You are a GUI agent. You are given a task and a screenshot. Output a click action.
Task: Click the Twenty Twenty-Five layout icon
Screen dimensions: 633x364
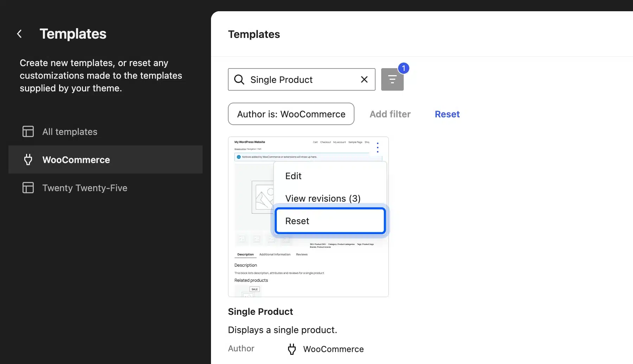28,188
